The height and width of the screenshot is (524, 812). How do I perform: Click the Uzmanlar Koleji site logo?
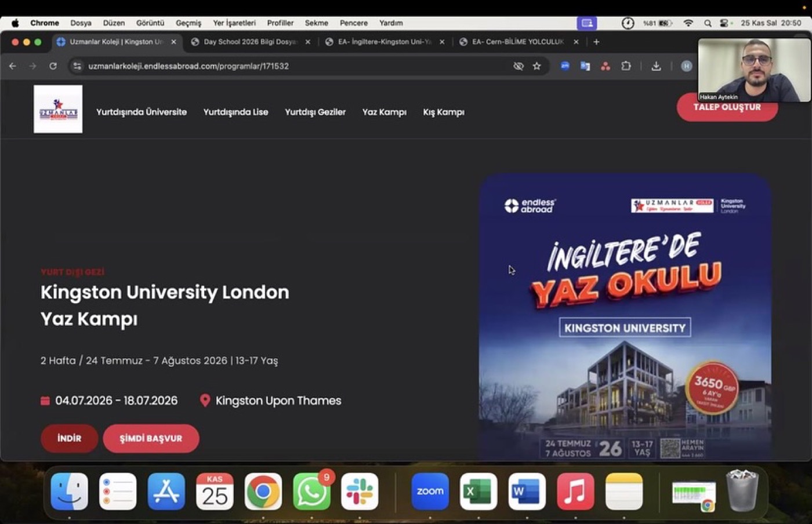(x=58, y=109)
